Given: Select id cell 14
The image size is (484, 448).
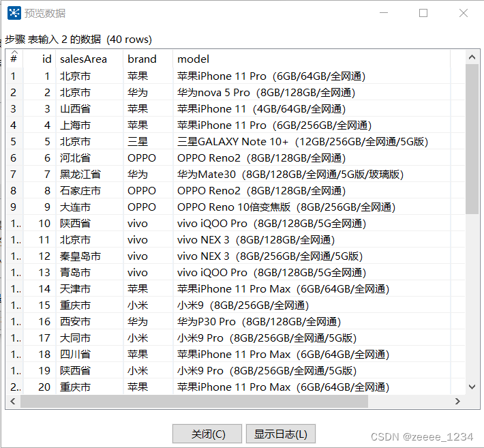Looking at the screenshot, I should pyautogui.click(x=40, y=288).
